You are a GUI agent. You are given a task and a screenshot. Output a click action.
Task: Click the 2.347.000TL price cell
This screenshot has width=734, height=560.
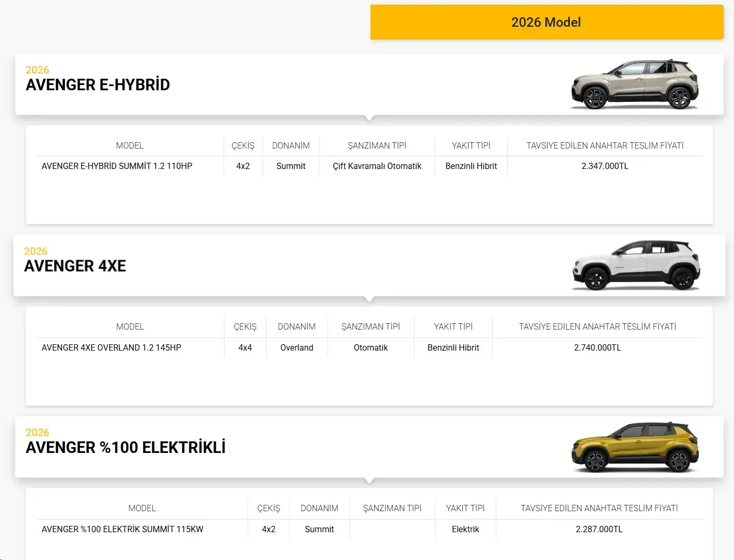[605, 166]
